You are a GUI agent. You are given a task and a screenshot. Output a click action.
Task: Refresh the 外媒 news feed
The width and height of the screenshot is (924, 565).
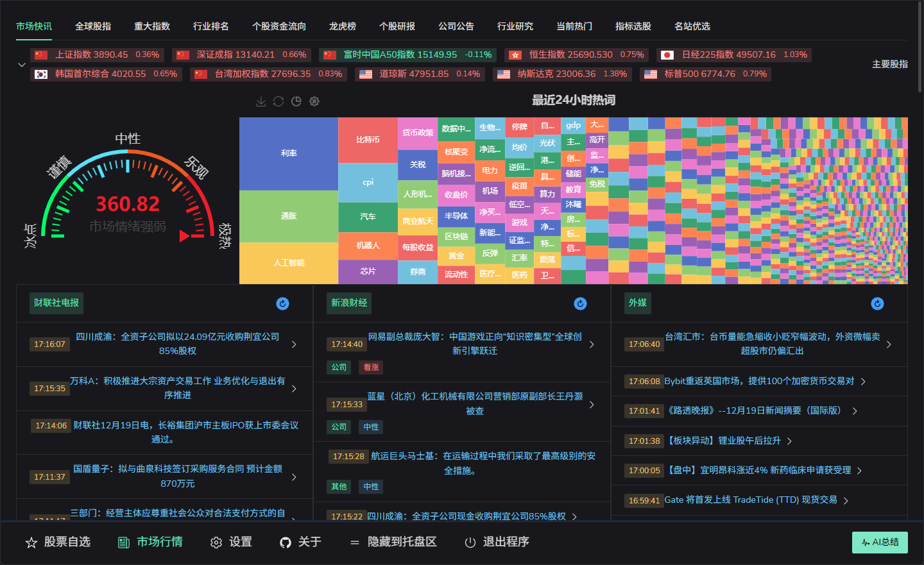877,303
